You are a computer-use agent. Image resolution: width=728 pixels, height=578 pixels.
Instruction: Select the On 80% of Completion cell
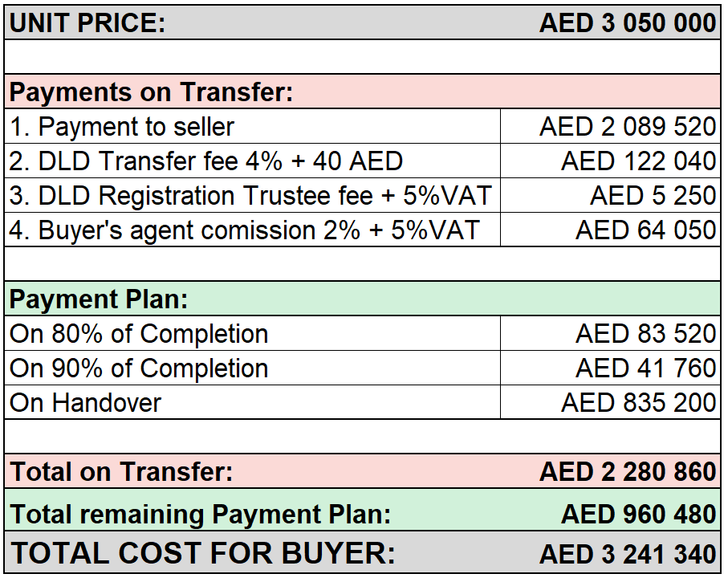point(253,333)
